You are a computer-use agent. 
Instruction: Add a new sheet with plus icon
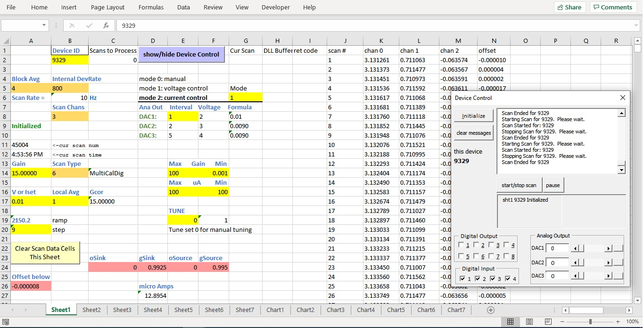pos(491,310)
